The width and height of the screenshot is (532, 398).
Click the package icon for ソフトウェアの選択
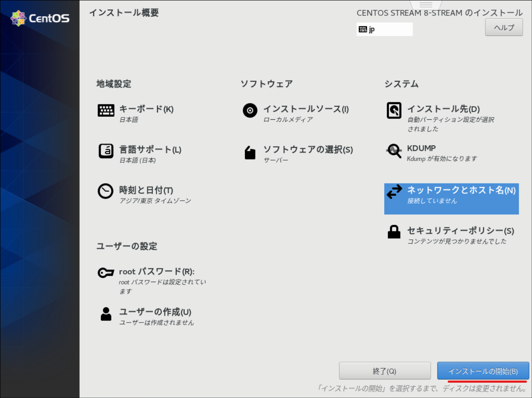pos(250,153)
